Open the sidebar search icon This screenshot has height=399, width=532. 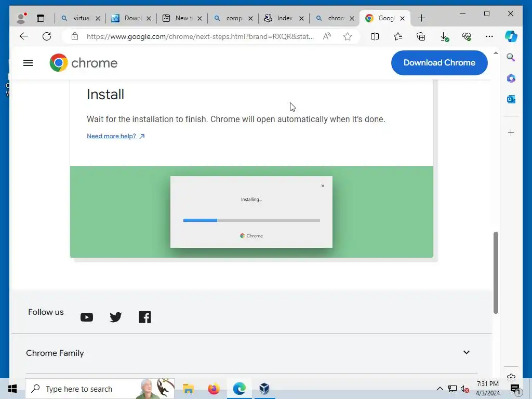[x=511, y=57]
